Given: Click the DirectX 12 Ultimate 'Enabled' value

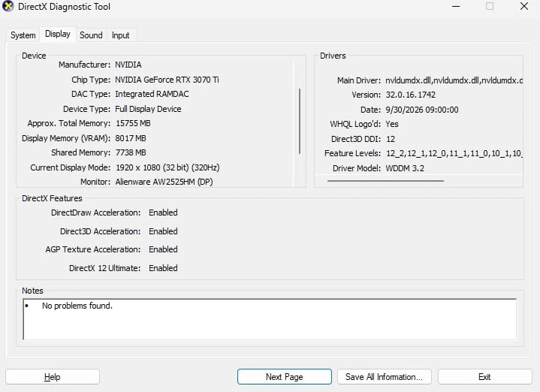Looking at the screenshot, I should [163, 268].
